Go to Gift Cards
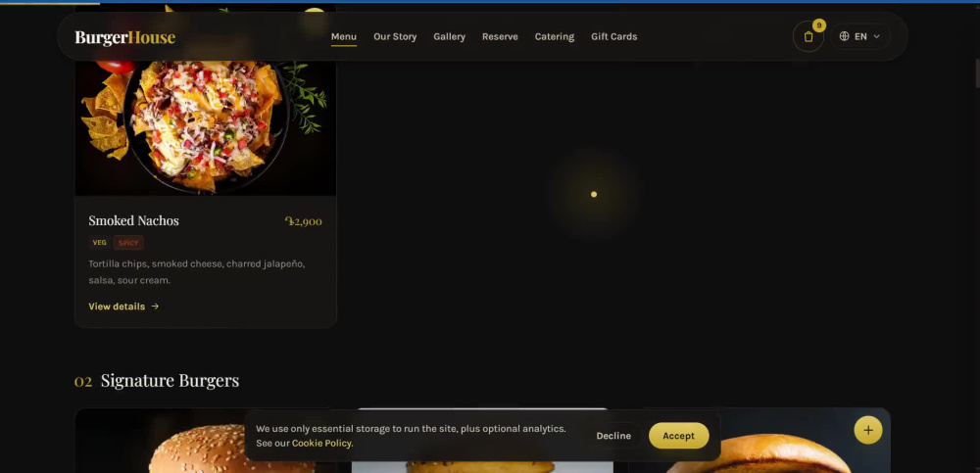980x473 pixels. coord(614,37)
